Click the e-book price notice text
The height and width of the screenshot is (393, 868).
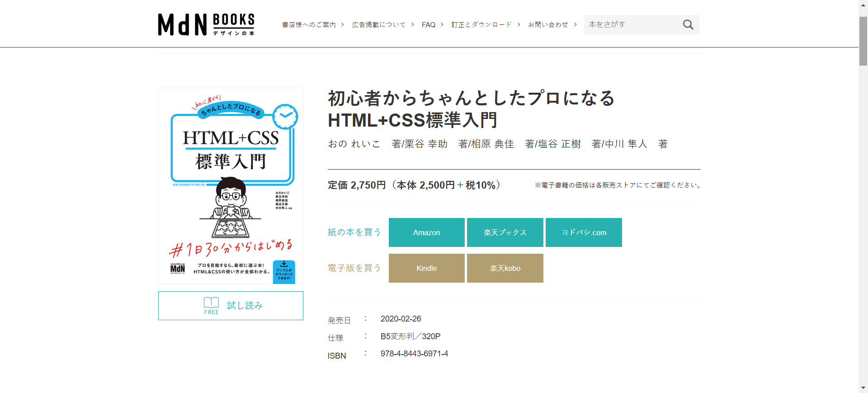click(618, 185)
